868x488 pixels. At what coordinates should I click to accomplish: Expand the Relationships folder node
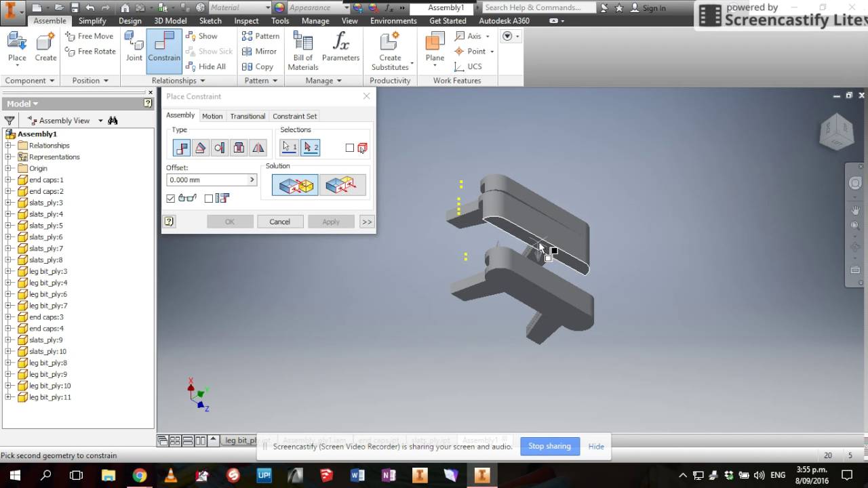tap(8, 145)
